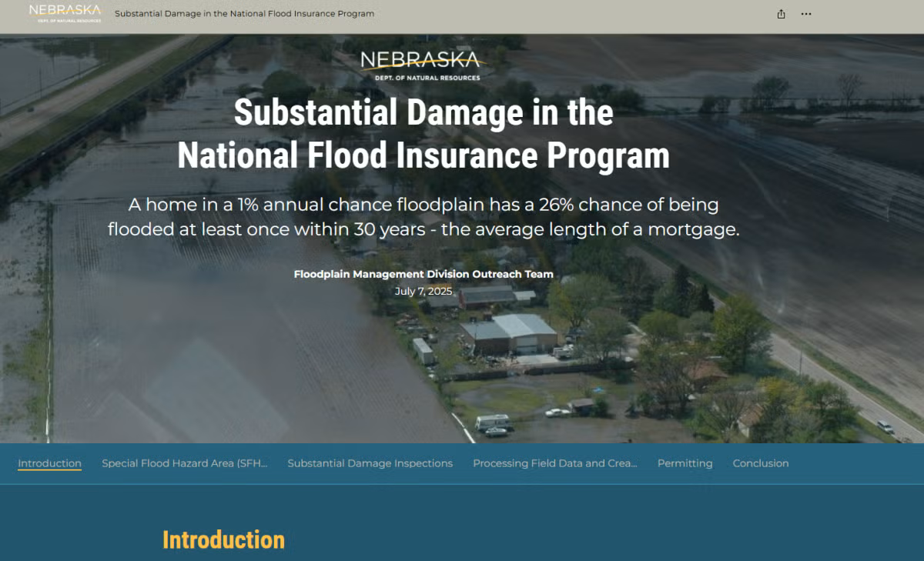The height and width of the screenshot is (561, 924).
Task: Select the Introduction navigation tab
Action: (49, 463)
